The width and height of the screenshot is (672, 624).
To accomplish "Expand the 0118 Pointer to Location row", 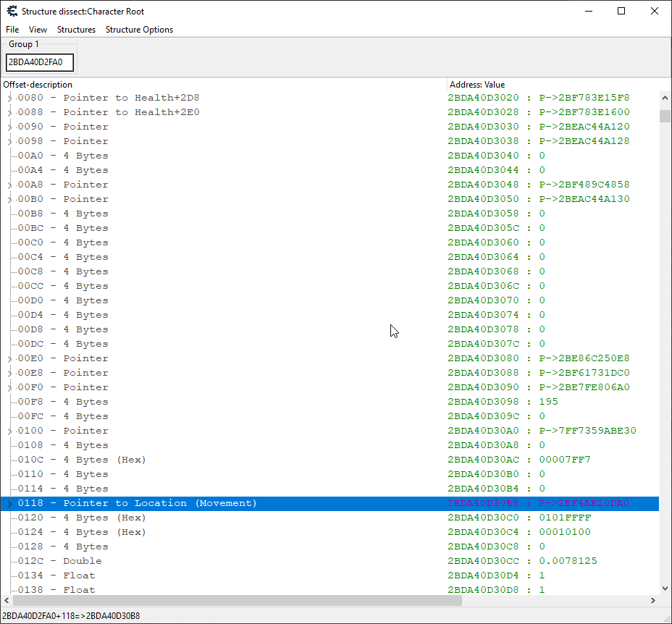I will (9, 503).
